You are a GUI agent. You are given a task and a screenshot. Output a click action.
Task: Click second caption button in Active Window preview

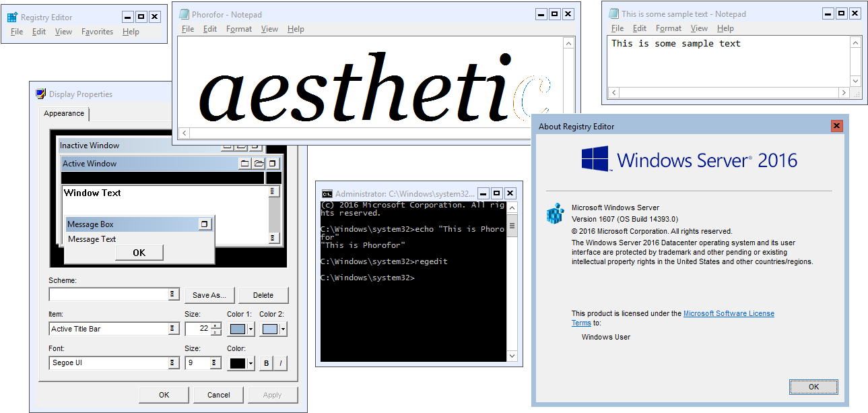click(259, 164)
